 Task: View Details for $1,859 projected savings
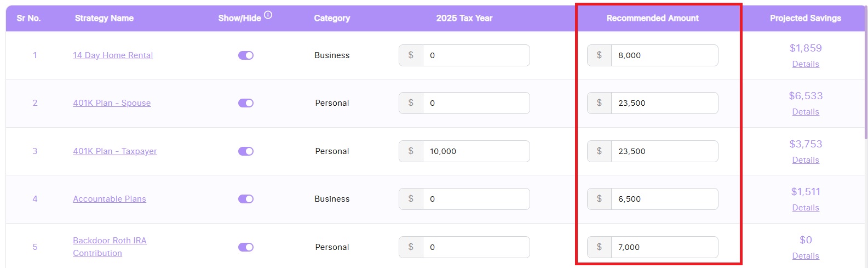806,64
